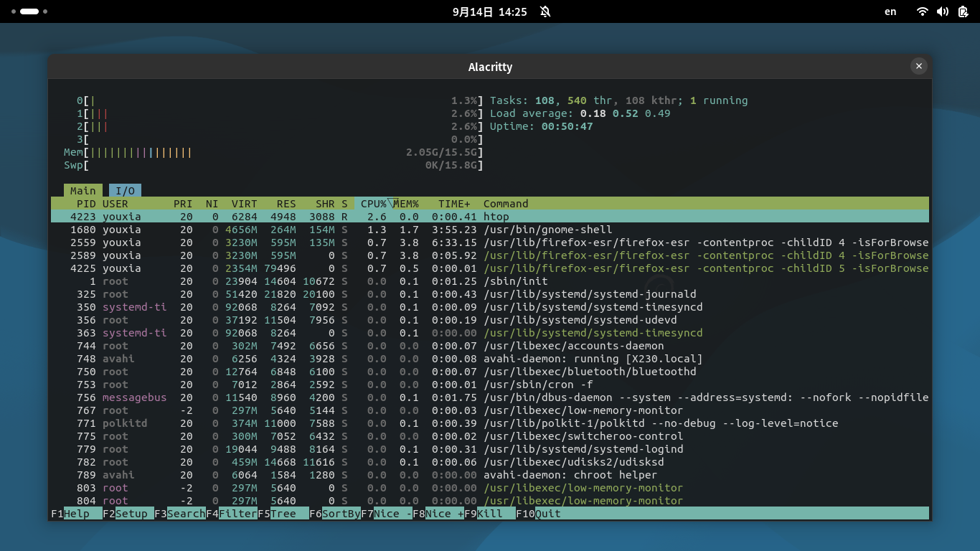Select the polkitd process row
980x551 pixels.
[490, 423]
